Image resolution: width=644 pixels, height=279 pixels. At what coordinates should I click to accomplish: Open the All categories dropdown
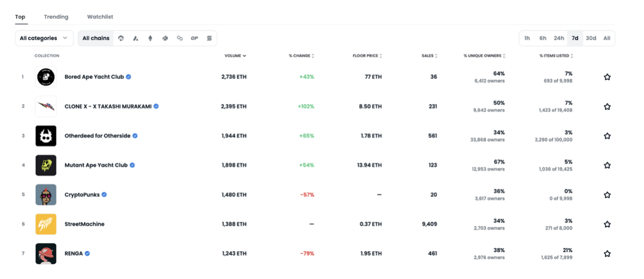pos(44,38)
